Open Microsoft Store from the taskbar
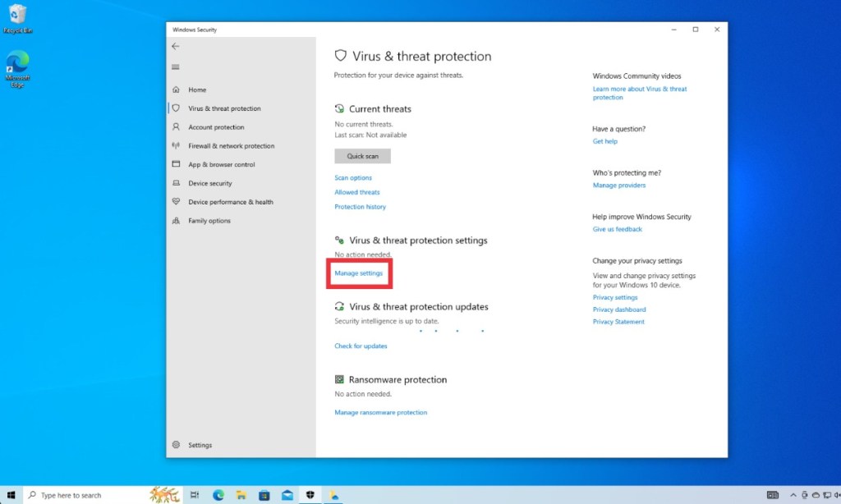The image size is (841, 504). coord(264,495)
